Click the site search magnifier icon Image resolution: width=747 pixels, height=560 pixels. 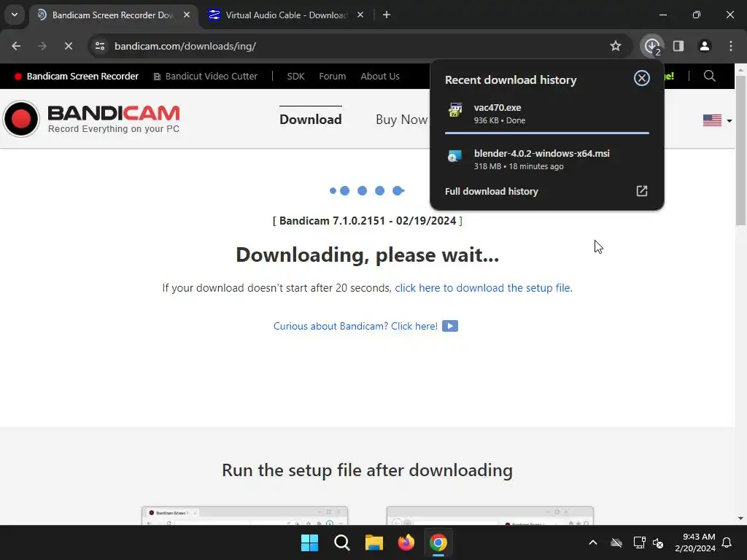(709, 76)
